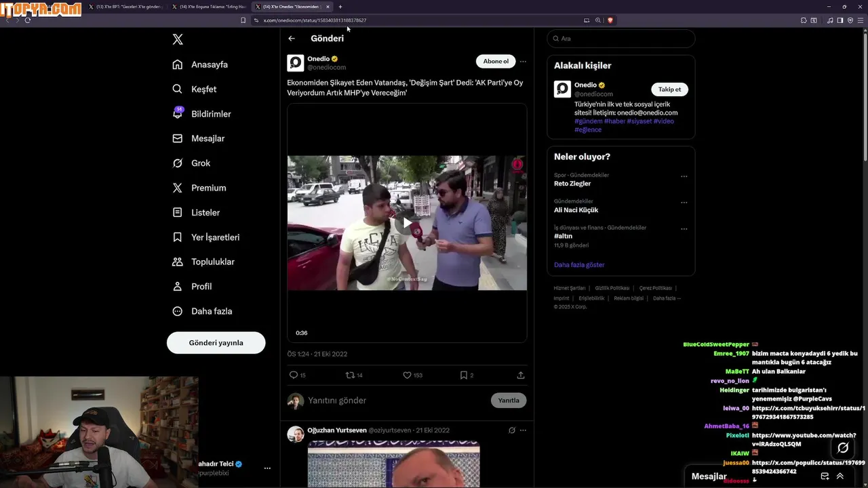
Task: Click back arrow next to Gönderi
Action: [x=292, y=39]
